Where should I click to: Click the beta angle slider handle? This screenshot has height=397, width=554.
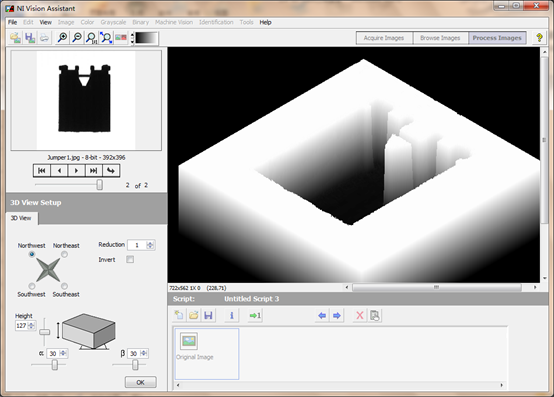click(x=135, y=365)
